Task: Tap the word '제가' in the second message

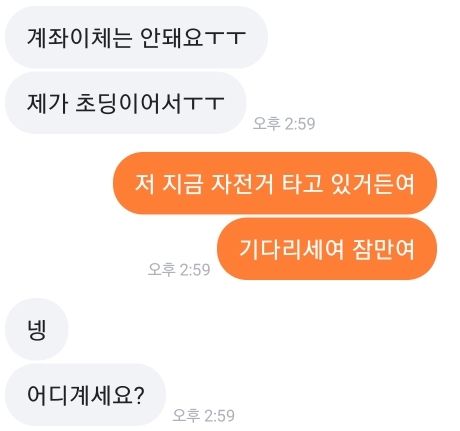Action: [47, 103]
